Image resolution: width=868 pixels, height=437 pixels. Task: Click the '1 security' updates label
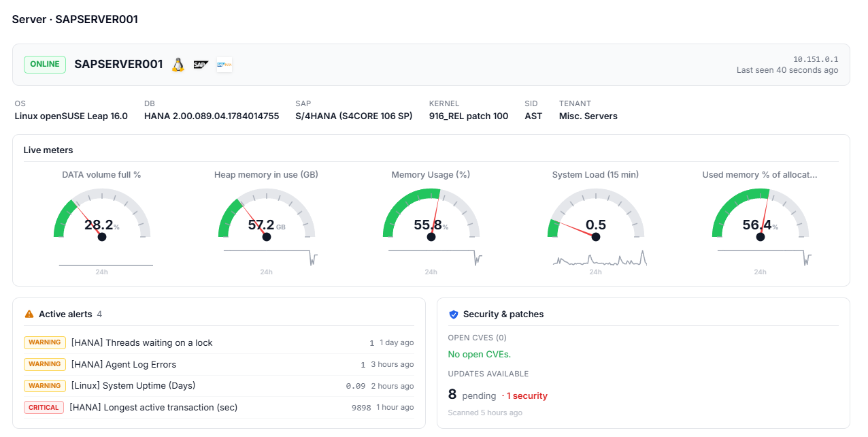pyautogui.click(x=524, y=396)
